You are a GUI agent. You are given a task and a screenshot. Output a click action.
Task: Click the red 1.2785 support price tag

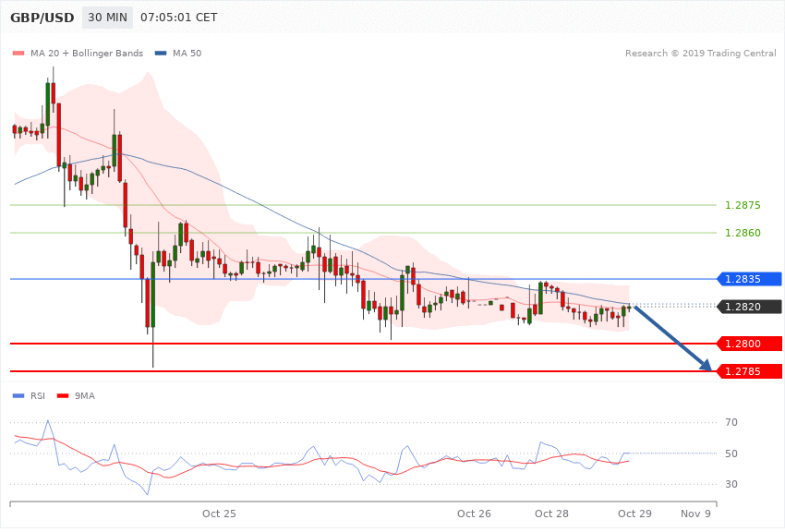point(750,371)
